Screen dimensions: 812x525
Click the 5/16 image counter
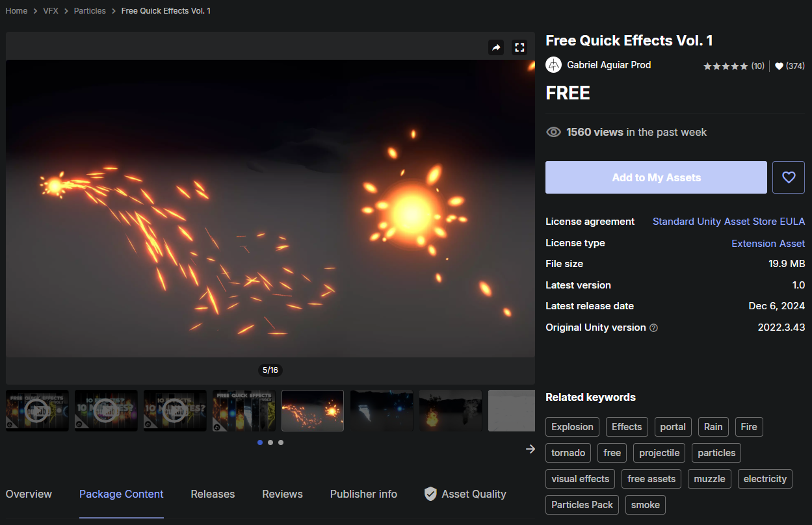point(270,370)
